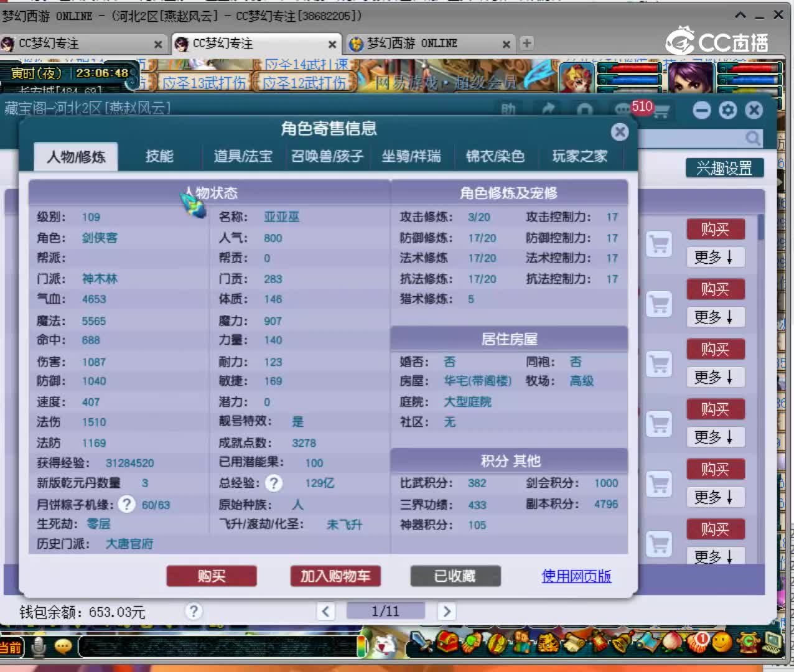Image resolution: width=794 pixels, height=672 pixels.
Task: Open the computer monitor icon at bottom right
Action: [x=772, y=642]
